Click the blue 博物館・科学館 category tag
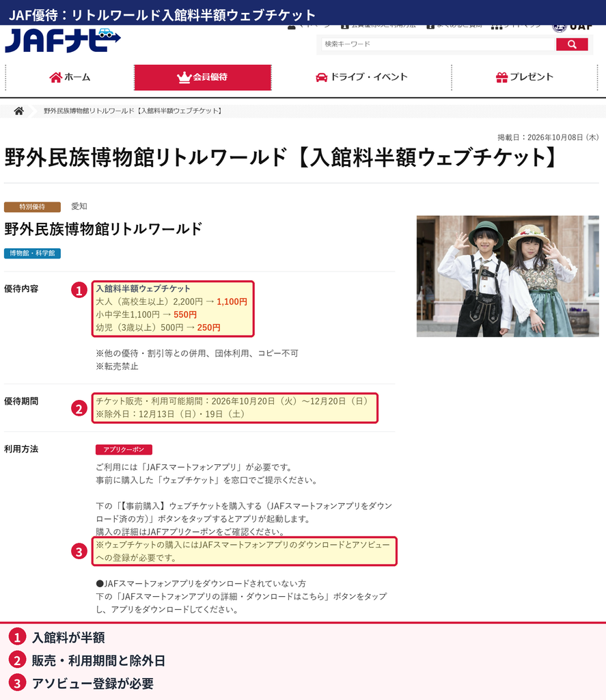This screenshot has height=700, width=606. point(32,253)
